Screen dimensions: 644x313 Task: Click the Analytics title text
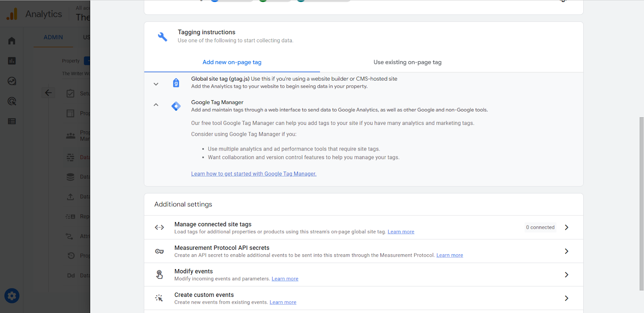click(44, 14)
